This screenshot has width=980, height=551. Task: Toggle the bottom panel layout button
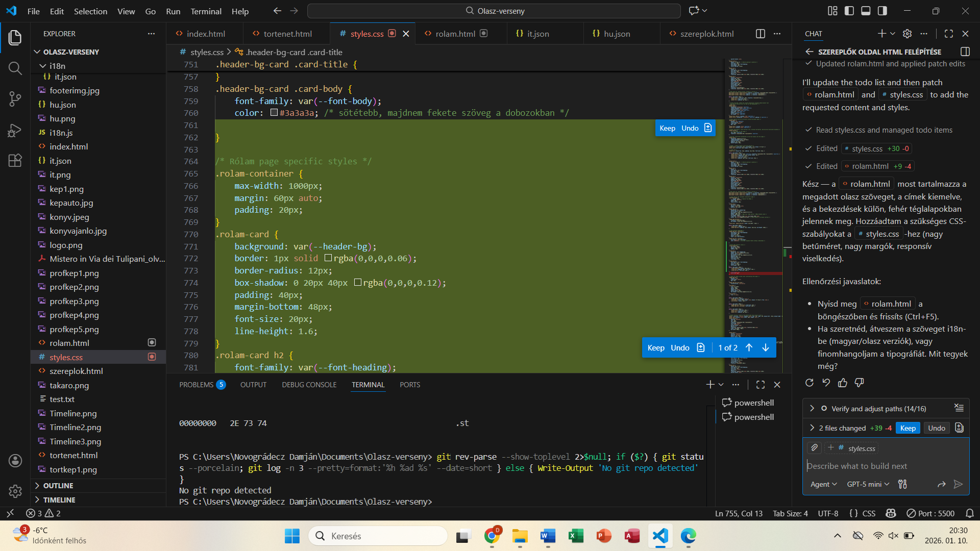click(866, 11)
